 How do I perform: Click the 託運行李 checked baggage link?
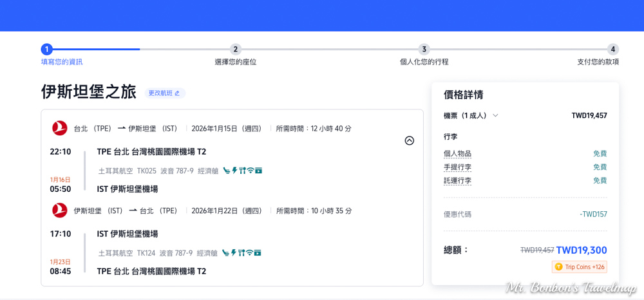[457, 181]
